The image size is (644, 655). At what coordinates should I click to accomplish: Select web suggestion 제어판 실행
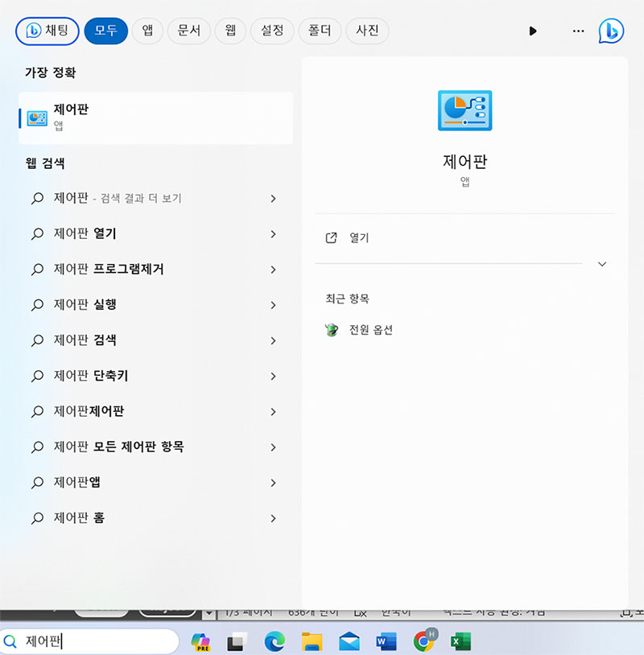click(155, 305)
